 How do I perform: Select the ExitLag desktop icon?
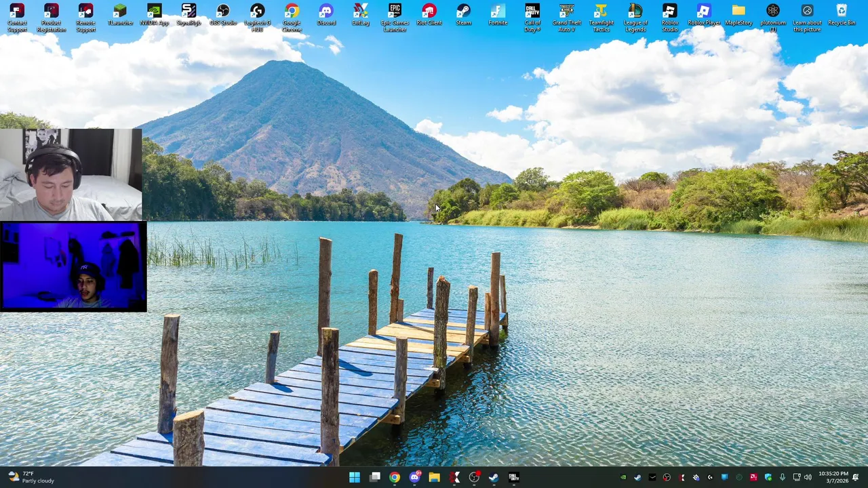[360, 15]
